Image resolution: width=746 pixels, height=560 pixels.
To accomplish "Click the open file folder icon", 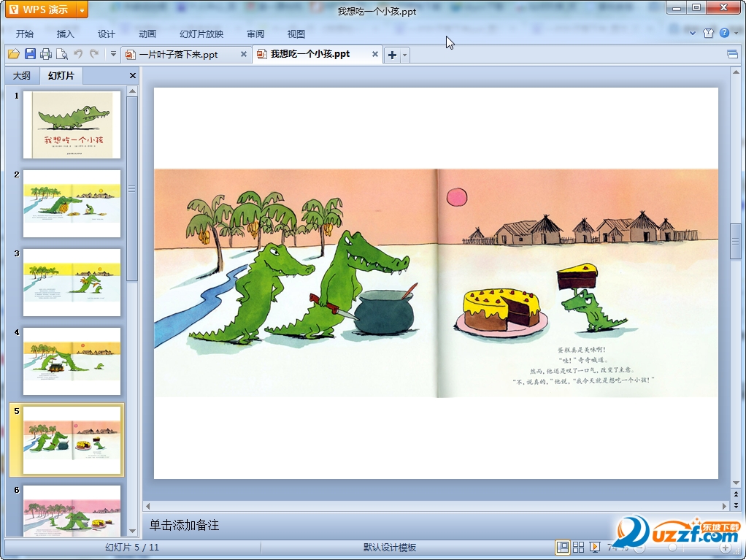I will [x=14, y=54].
